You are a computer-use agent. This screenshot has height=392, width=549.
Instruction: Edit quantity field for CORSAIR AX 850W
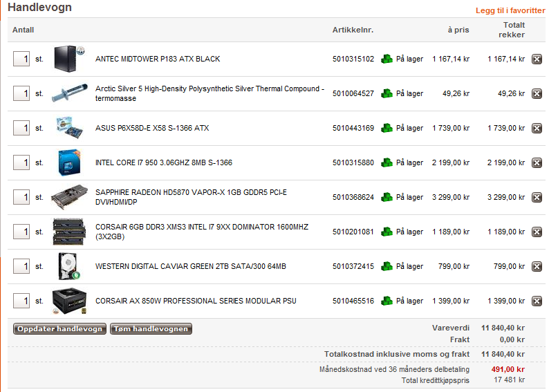point(21,301)
